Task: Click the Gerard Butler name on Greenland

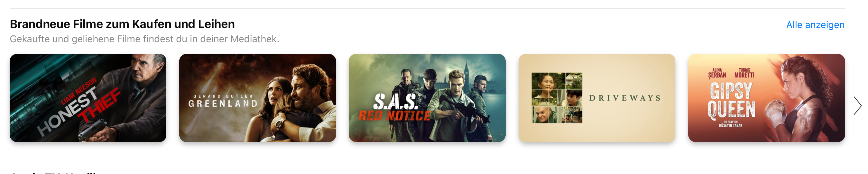Action: pos(223,96)
